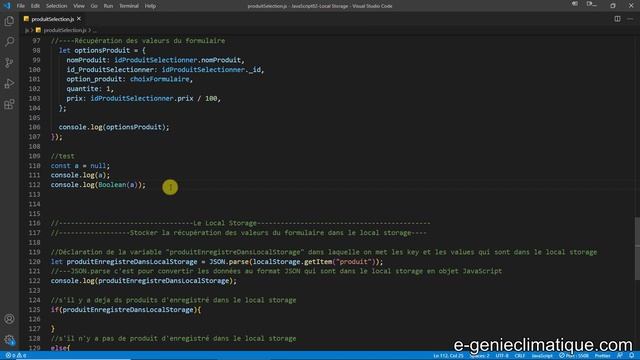This screenshot has width=640, height=360.
Task: Change indentation via Spaces: 2
Action: [x=479, y=356]
